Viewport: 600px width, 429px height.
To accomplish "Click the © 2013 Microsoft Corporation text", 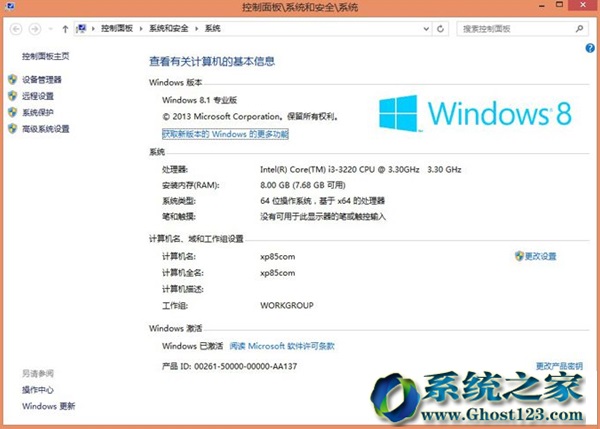I will 250,116.
